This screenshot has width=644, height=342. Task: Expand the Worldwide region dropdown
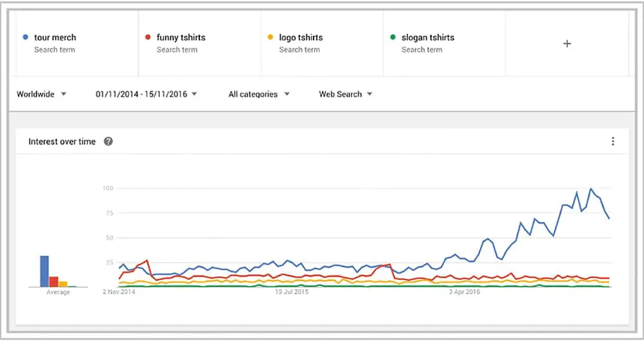(x=41, y=94)
